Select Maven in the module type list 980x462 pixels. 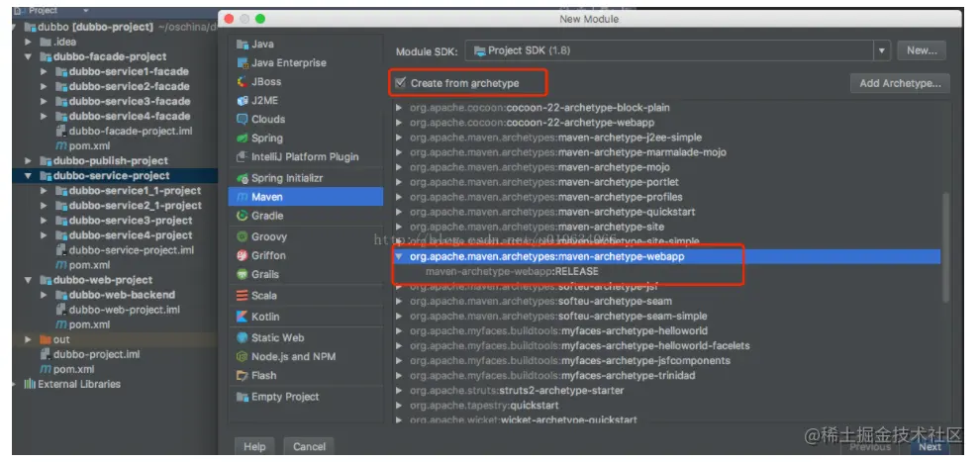point(306,197)
